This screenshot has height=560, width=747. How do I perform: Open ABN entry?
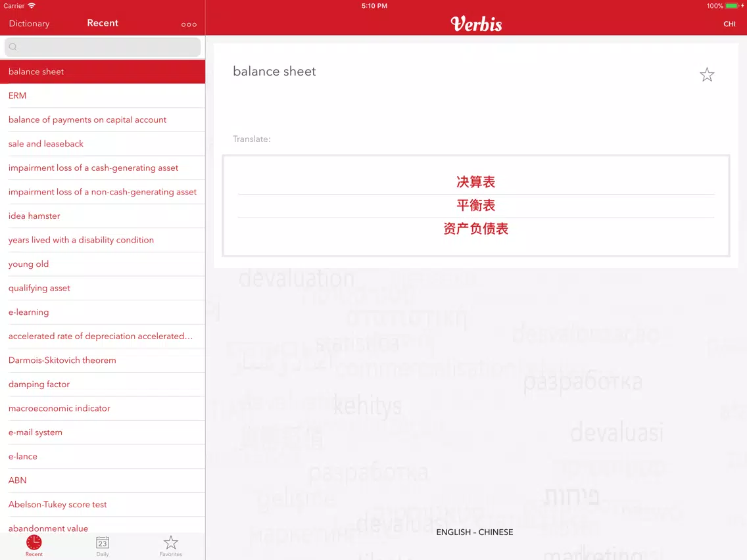103,480
